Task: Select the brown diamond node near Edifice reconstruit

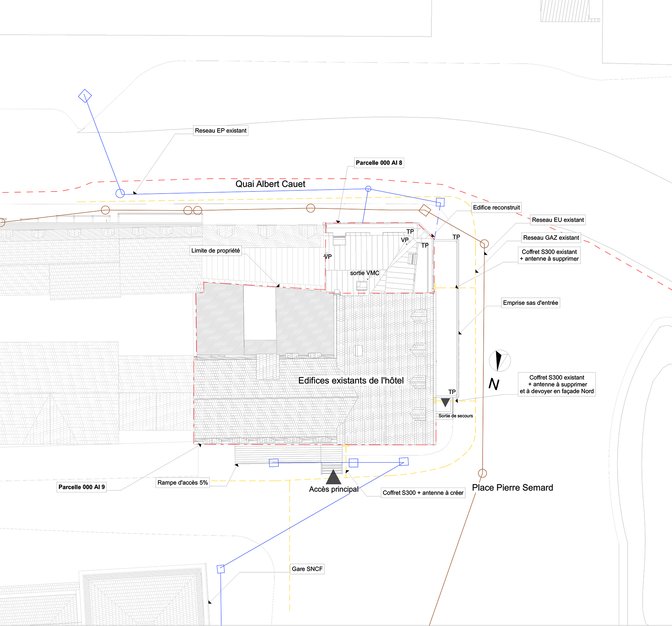Action: click(425, 210)
